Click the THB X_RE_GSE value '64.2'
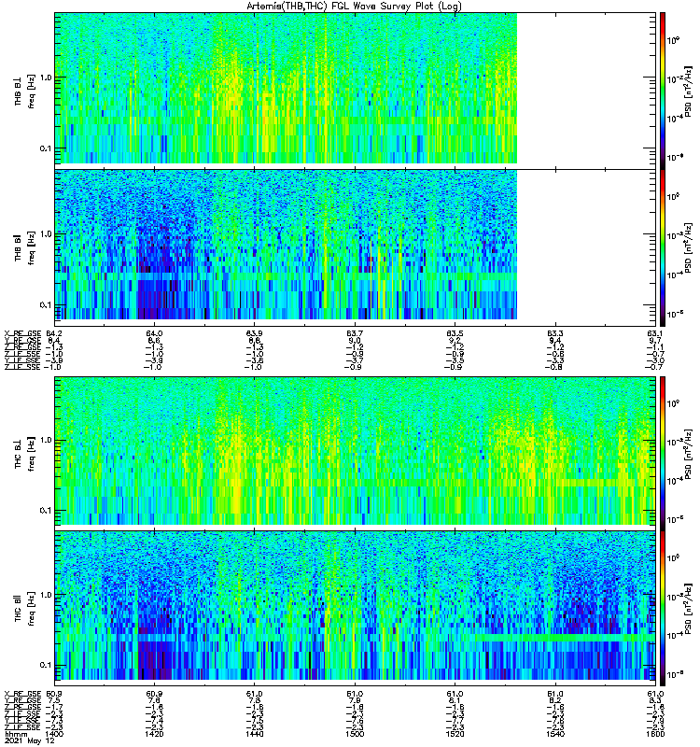Image resolution: width=700 pixels, height=747 pixels. pos(54,333)
